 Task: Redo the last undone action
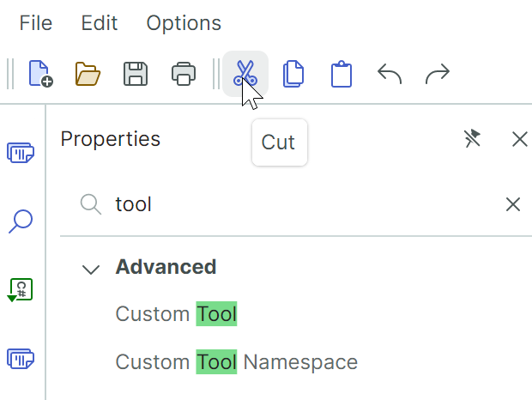point(438,74)
